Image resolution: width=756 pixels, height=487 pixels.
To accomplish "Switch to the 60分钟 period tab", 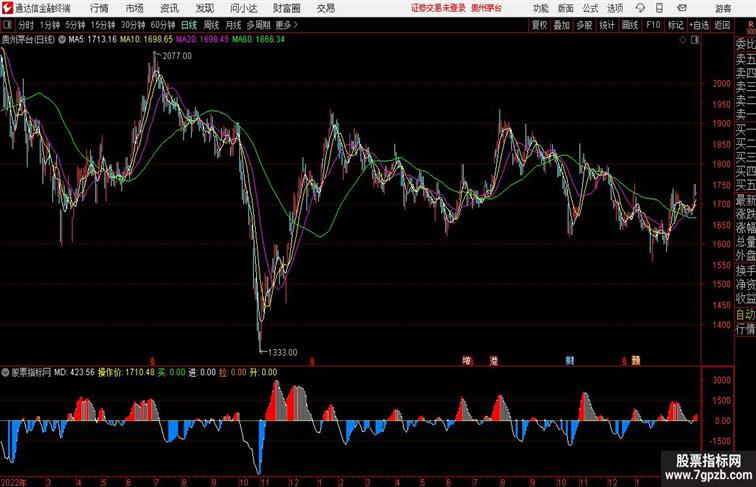I will (163, 25).
